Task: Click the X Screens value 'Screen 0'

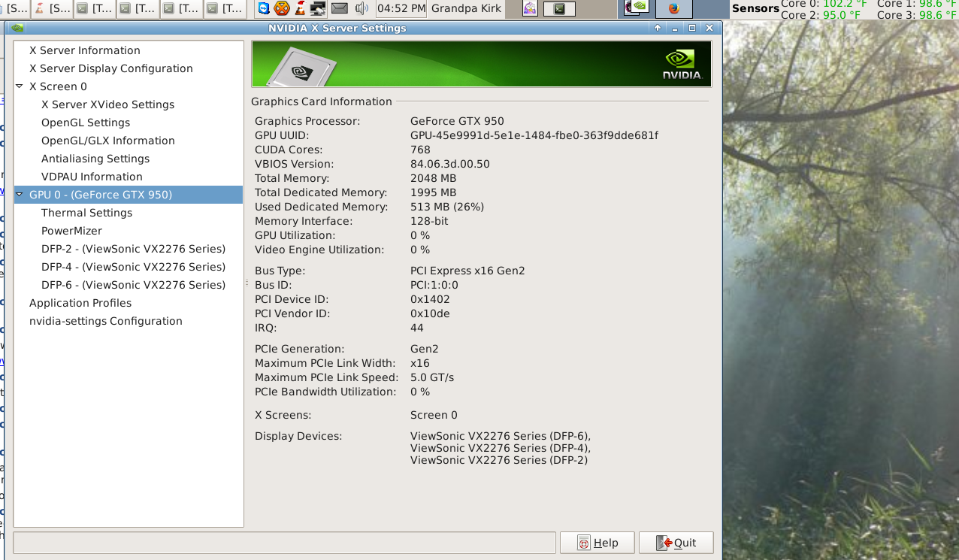Action: 434,415
